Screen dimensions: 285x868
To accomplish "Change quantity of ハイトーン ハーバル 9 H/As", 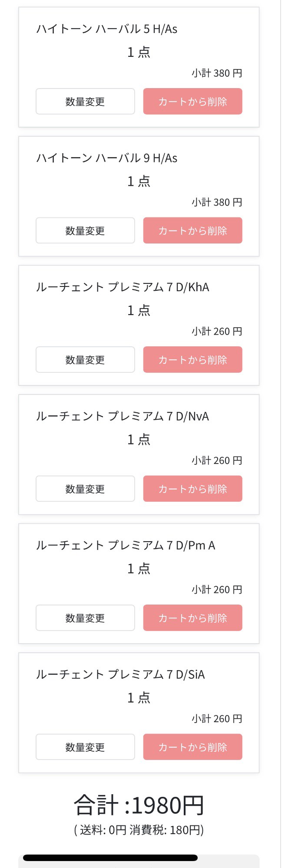I will pos(85,230).
